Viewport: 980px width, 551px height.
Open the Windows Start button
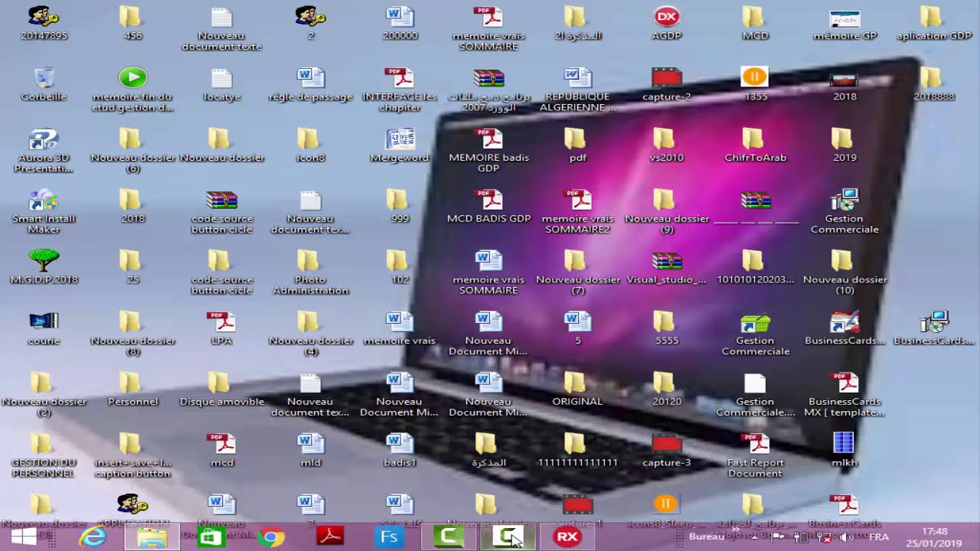pyautogui.click(x=24, y=537)
